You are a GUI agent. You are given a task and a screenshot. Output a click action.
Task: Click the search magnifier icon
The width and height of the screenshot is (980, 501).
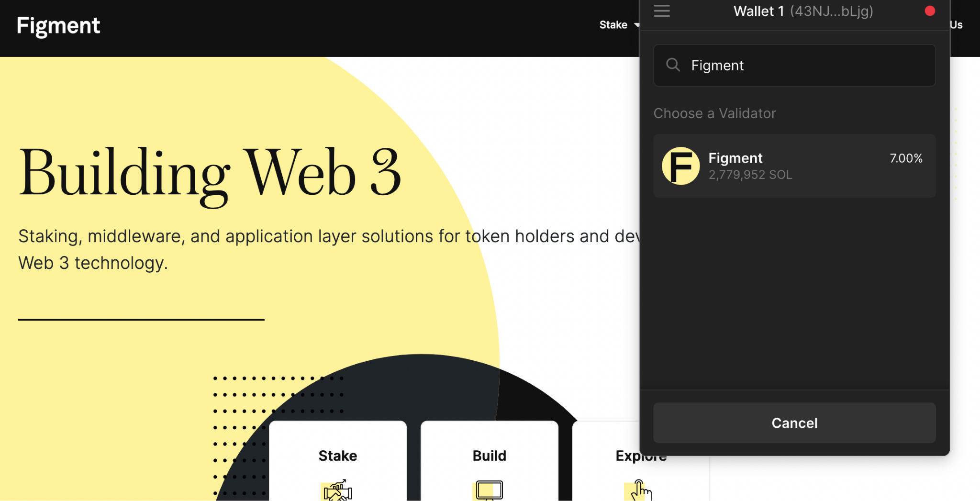[673, 65]
